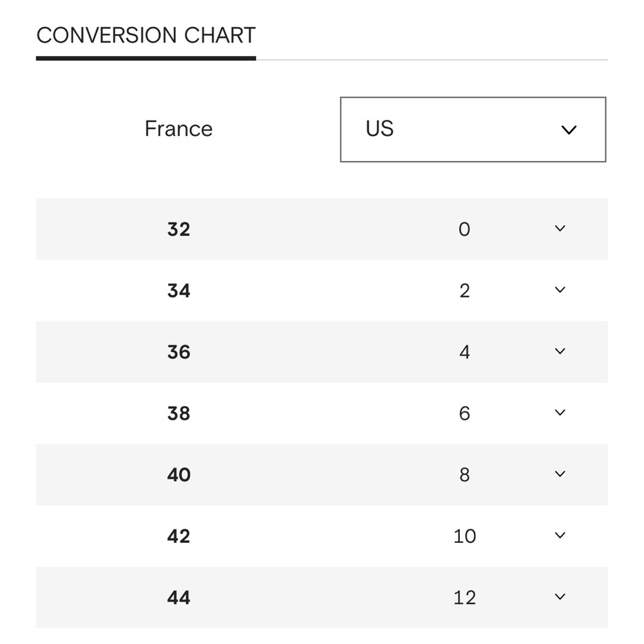The image size is (644, 644).
Task: Expand the chevron on France 42 row
Action: (560, 535)
